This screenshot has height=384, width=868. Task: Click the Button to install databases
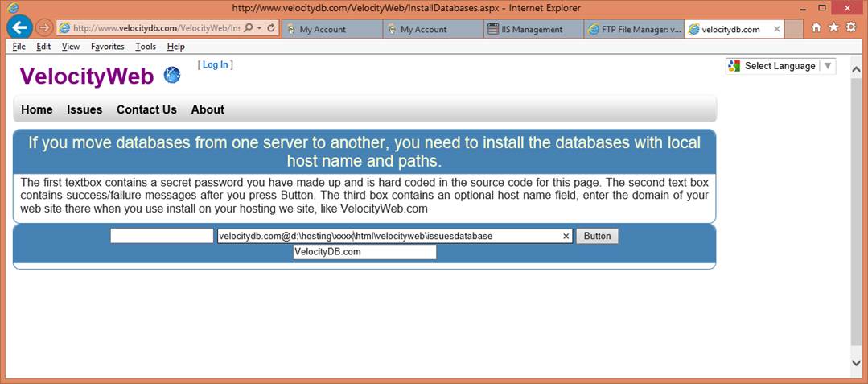click(x=598, y=236)
